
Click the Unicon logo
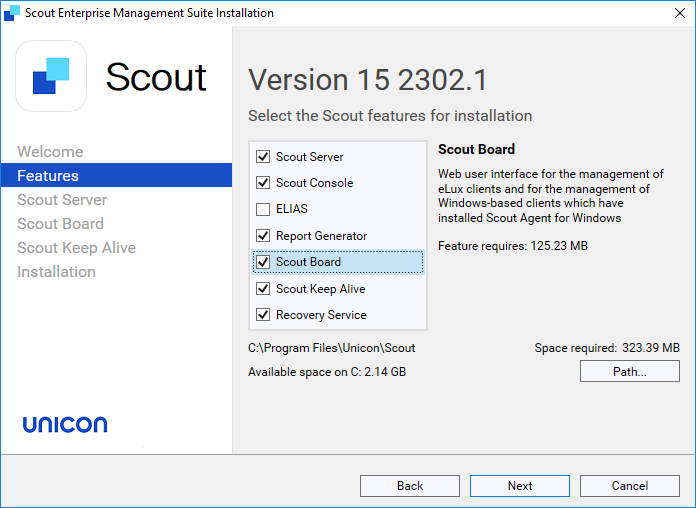pyautogui.click(x=65, y=424)
